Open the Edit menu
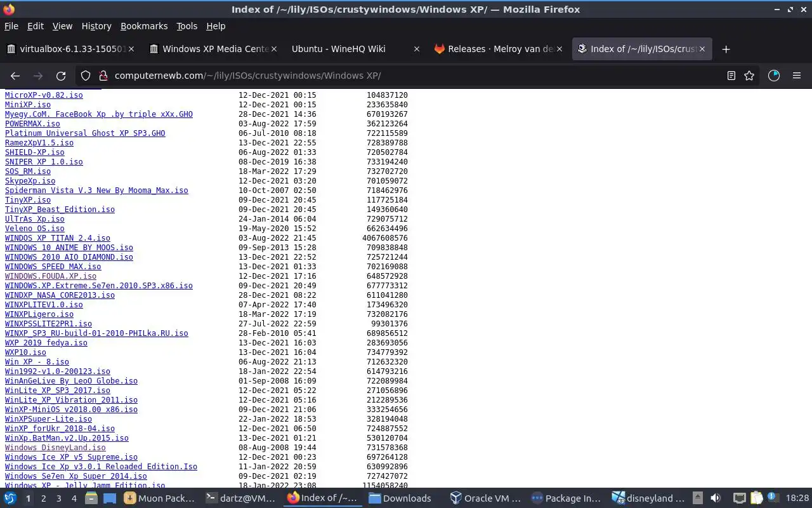 [x=36, y=26]
